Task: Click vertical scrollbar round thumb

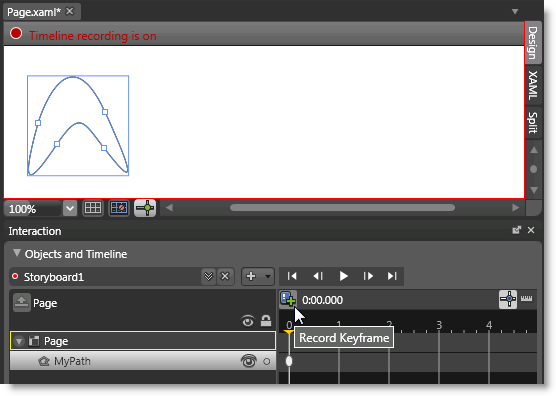Action: click(x=533, y=169)
